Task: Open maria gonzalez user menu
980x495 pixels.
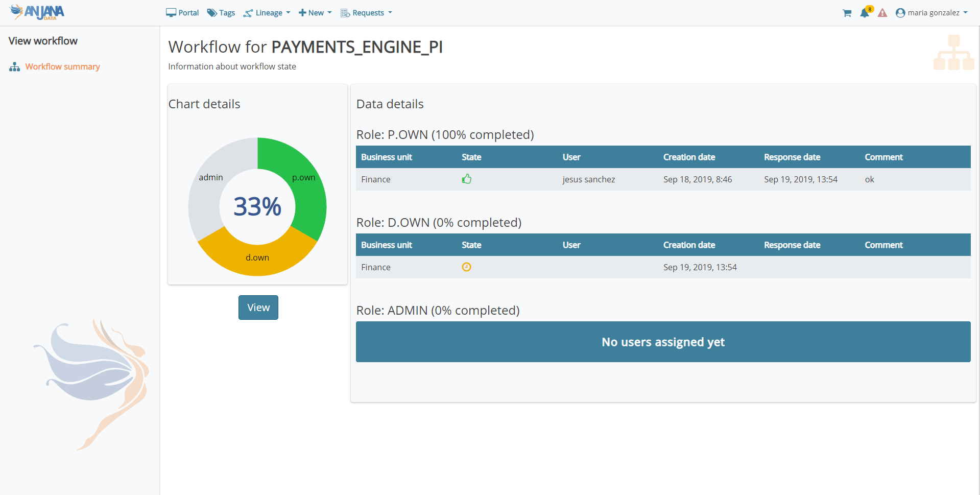Action: (x=931, y=13)
